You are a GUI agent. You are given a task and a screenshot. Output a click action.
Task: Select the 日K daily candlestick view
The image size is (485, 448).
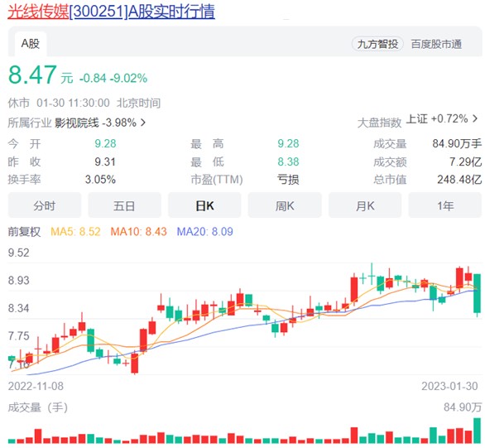coord(204,205)
